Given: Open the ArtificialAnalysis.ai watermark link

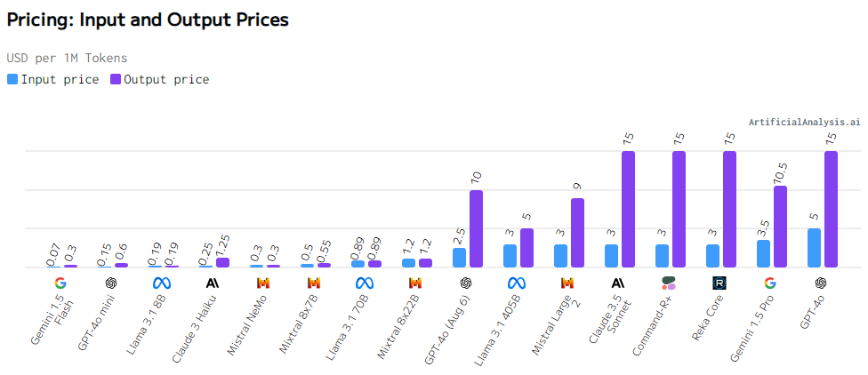Looking at the screenshot, I should 804,122.
